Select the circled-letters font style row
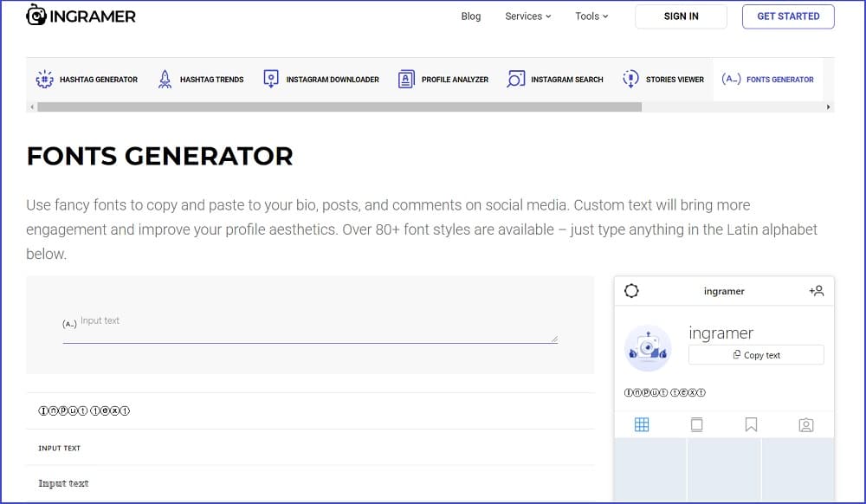This screenshot has width=866, height=504. [x=310, y=410]
